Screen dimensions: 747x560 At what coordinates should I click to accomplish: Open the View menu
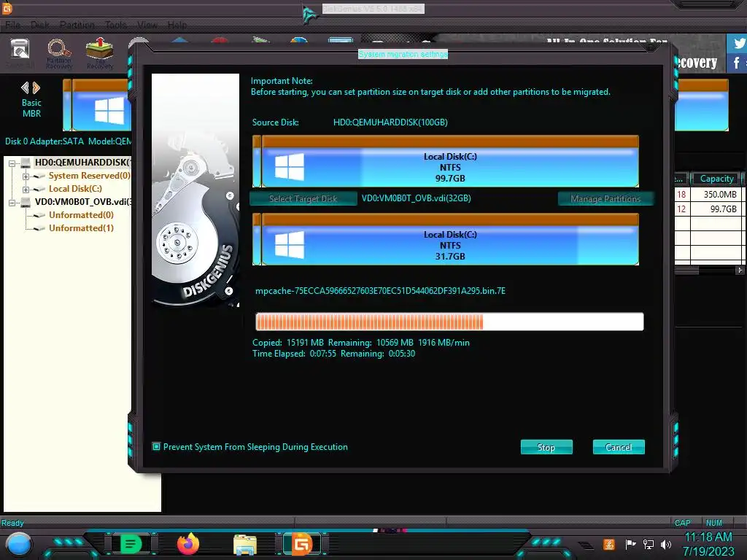(147, 25)
